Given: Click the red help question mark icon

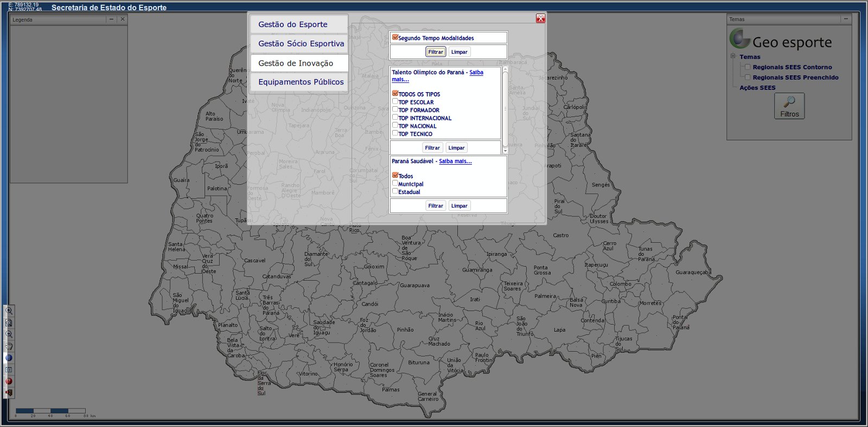Looking at the screenshot, I should (x=9, y=381).
